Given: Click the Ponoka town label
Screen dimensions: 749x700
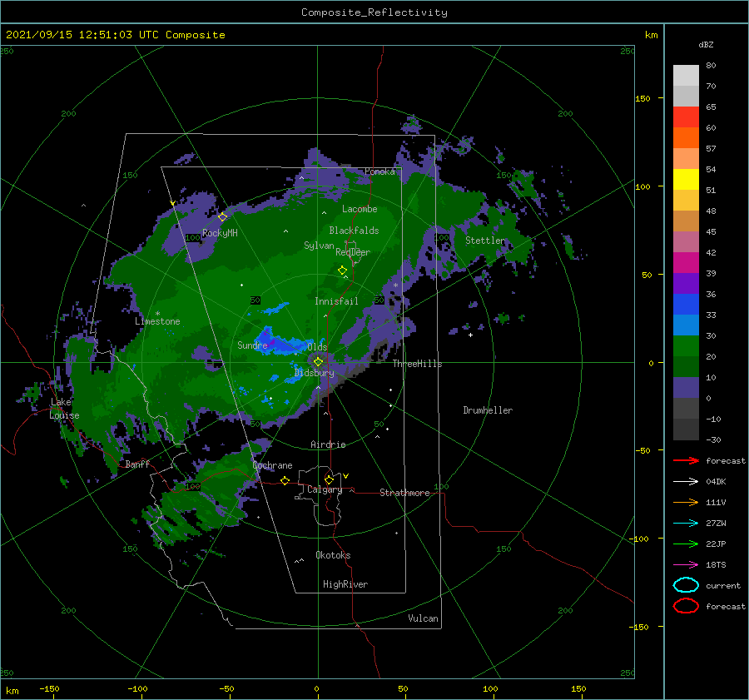Looking at the screenshot, I should click(380, 171).
